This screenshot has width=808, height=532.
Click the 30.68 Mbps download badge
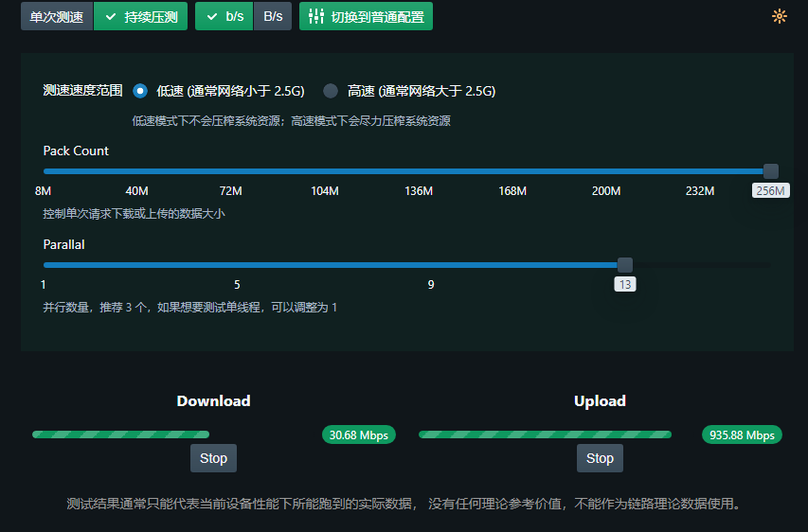(x=359, y=435)
